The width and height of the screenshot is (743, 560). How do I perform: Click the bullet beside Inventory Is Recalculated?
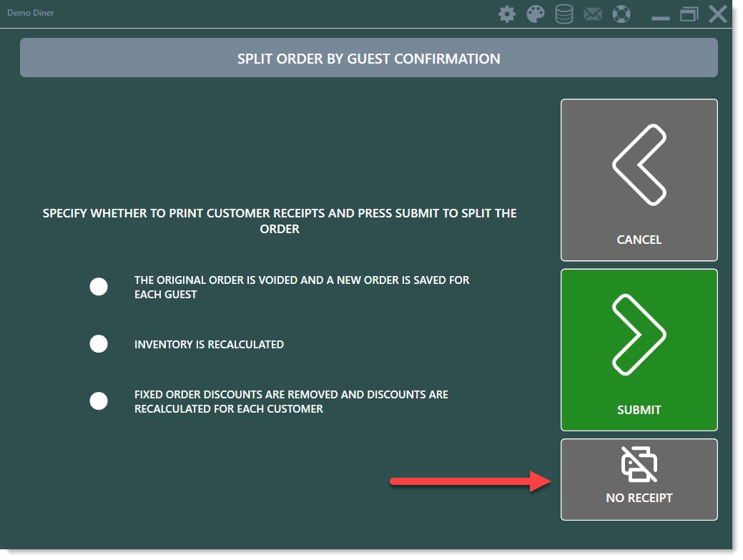click(x=99, y=344)
